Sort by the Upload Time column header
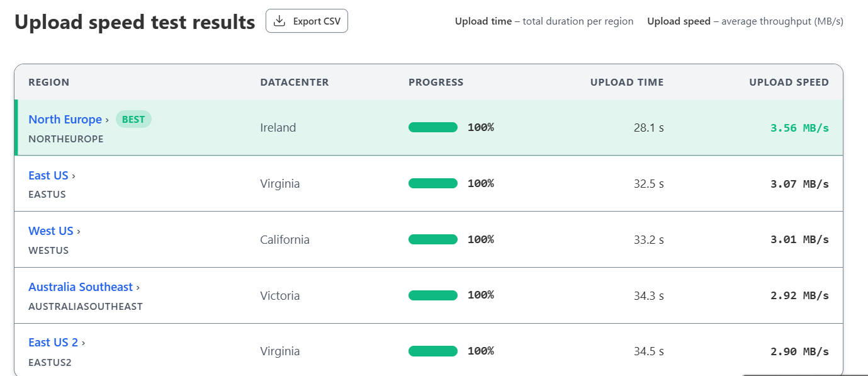Viewport: 868px width, 376px height. coord(626,83)
